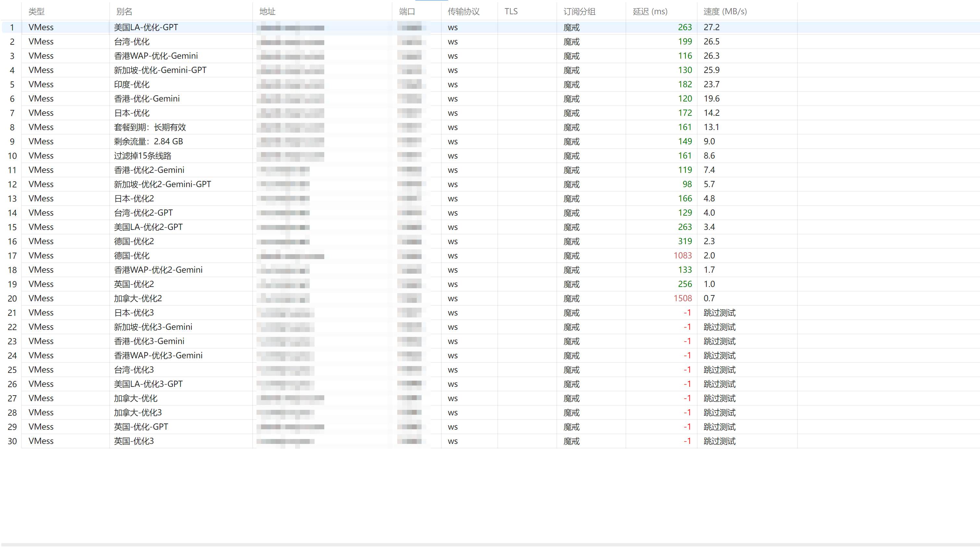Select the 香港-优化-Gemini server row
The height and width of the screenshot is (547, 980).
tap(490, 99)
